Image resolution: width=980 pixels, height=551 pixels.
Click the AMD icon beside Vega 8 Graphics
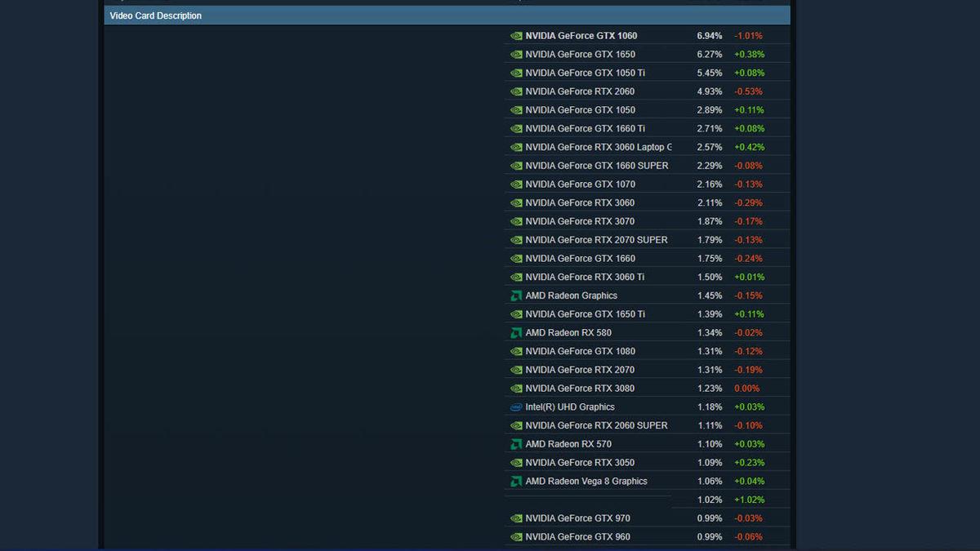coord(515,482)
